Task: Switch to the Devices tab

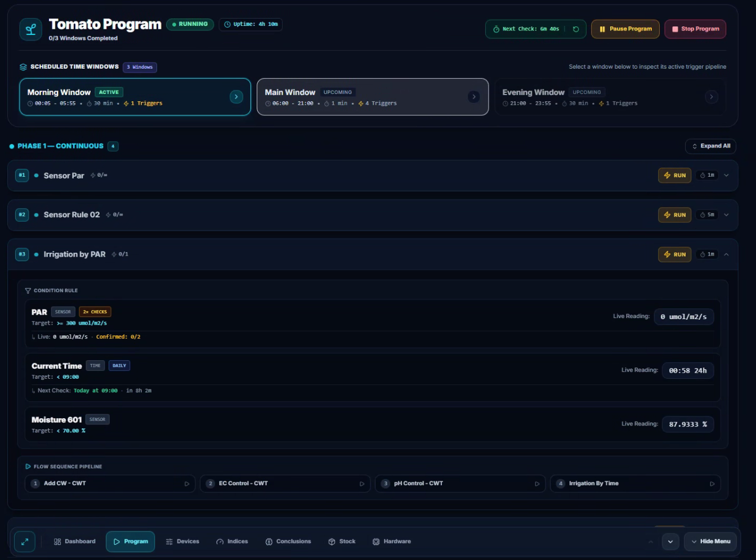Action: [182, 541]
